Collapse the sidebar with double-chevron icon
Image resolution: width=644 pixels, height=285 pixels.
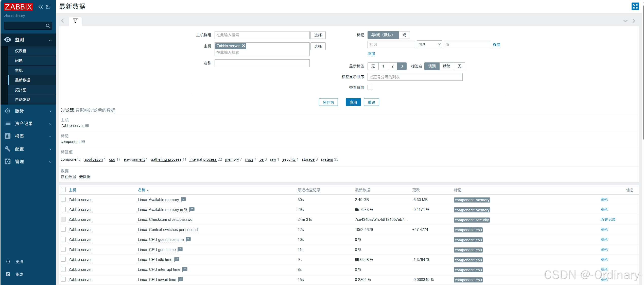point(40,7)
